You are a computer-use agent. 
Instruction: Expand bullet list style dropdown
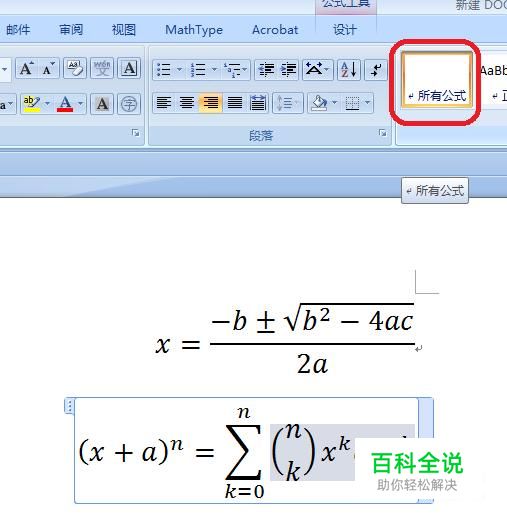coord(179,70)
